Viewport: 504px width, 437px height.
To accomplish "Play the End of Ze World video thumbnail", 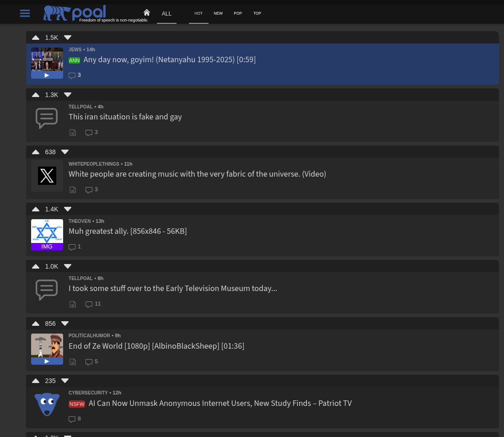I will point(47,349).
